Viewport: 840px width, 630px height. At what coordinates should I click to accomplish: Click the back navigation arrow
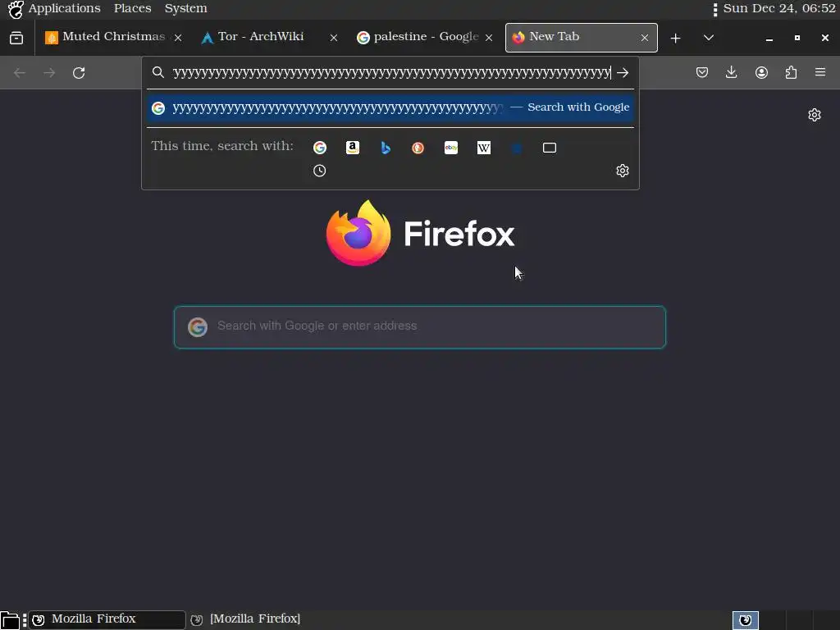pyautogui.click(x=20, y=73)
